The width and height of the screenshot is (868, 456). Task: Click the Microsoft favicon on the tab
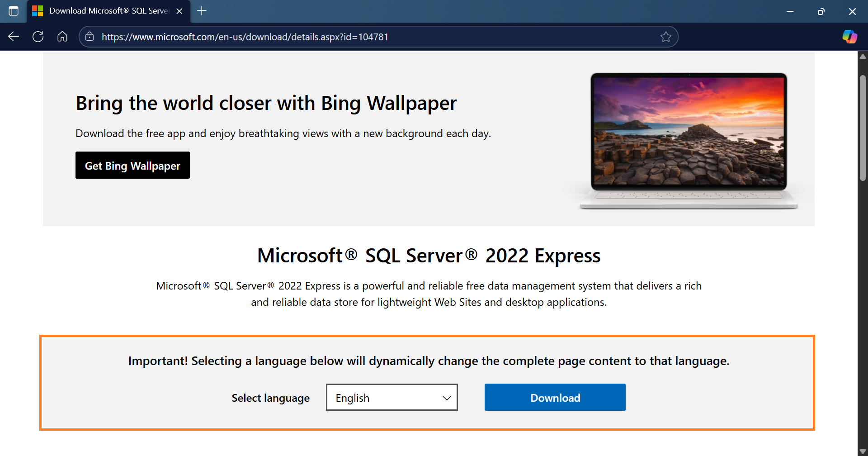click(x=38, y=11)
